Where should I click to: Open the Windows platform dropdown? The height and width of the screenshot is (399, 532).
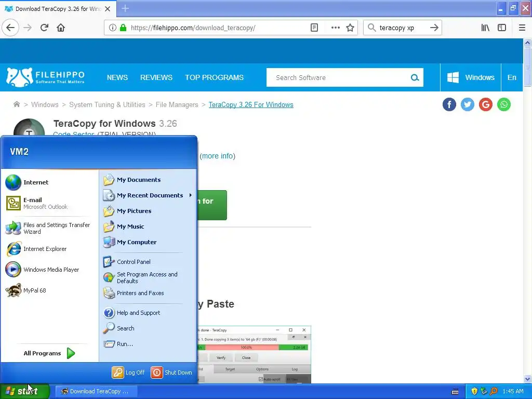(x=471, y=77)
